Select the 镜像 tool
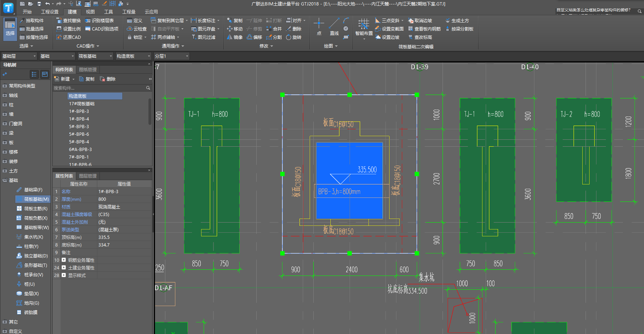644x334 pixels. pyautogui.click(x=235, y=37)
